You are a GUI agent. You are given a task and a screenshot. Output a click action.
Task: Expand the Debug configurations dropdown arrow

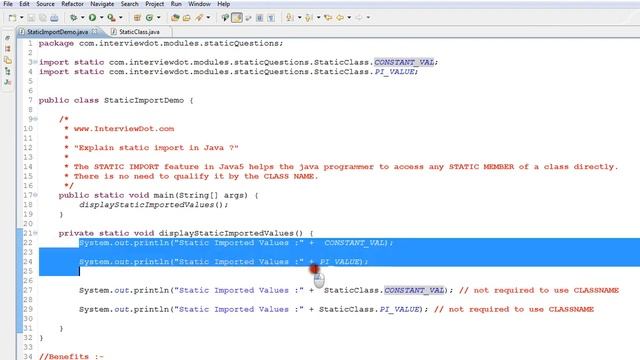[83, 18]
